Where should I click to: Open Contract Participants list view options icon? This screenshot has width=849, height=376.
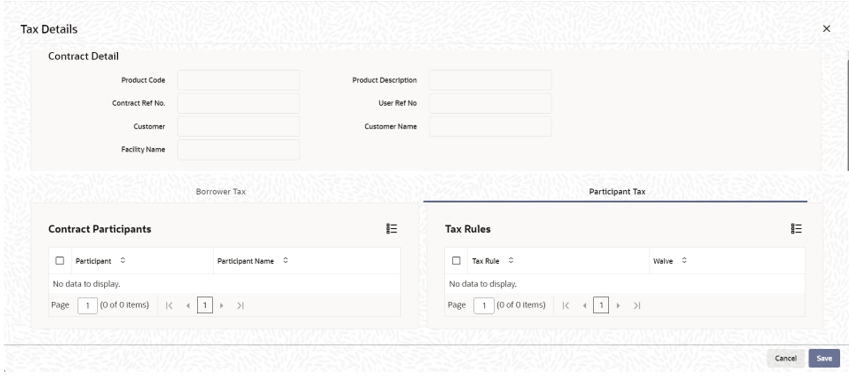[391, 229]
